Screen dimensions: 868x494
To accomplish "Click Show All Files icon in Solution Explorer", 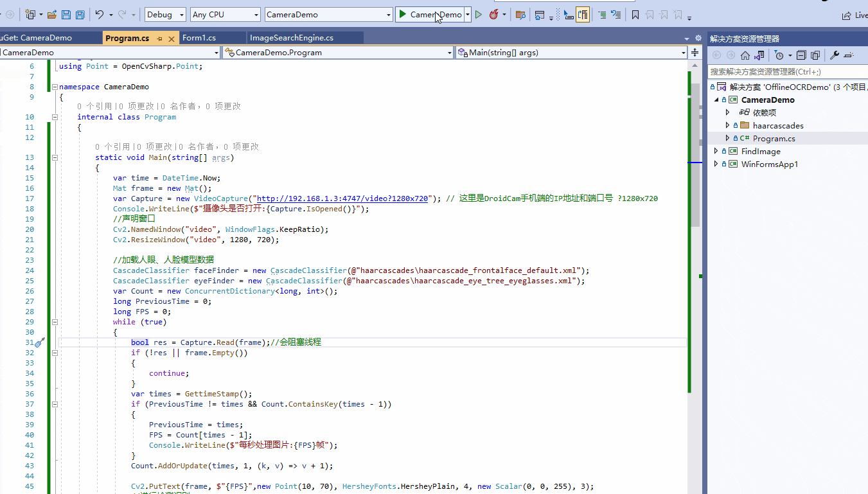I will pos(815,55).
